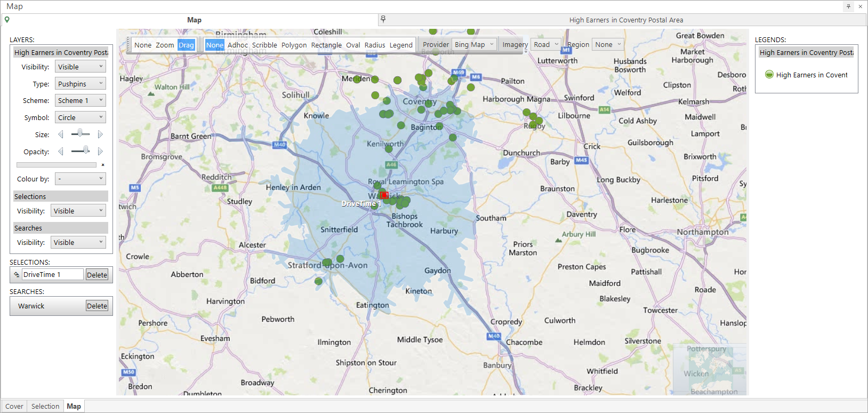Click the map toolbar drag grip handle
The height and width of the screenshot is (413, 868).
pyautogui.click(x=128, y=45)
